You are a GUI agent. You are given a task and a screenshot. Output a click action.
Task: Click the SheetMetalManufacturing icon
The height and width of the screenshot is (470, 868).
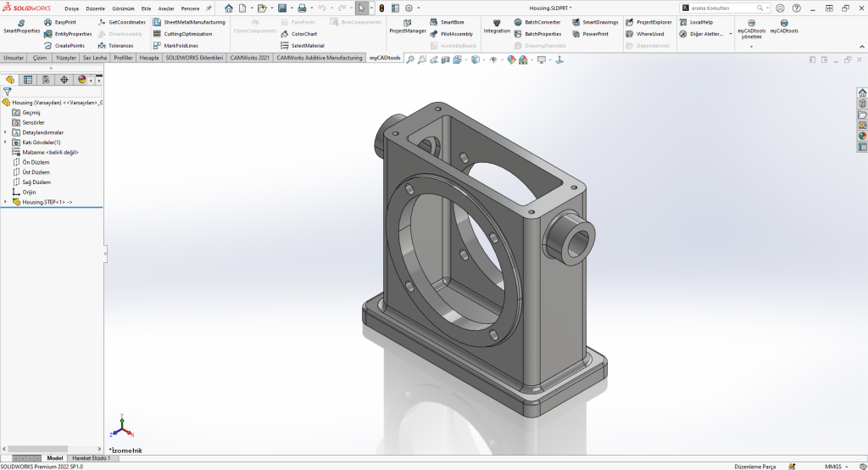[x=157, y=22]
